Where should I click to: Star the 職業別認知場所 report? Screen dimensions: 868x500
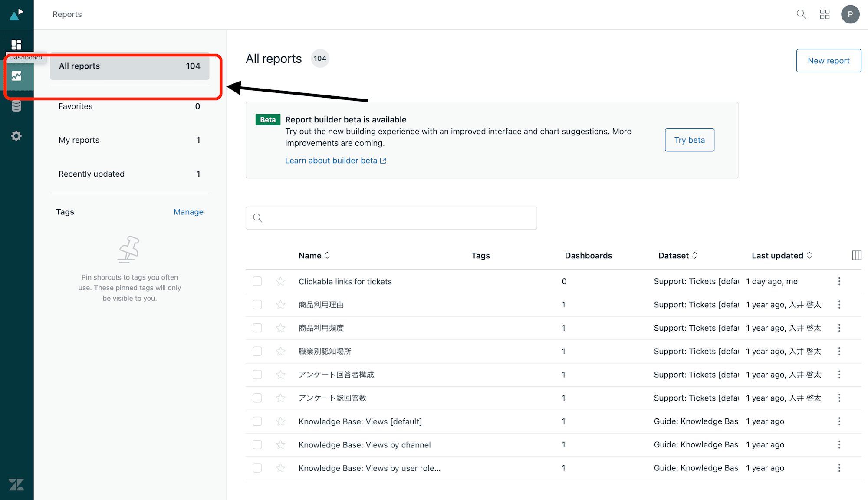click(280, 351)
